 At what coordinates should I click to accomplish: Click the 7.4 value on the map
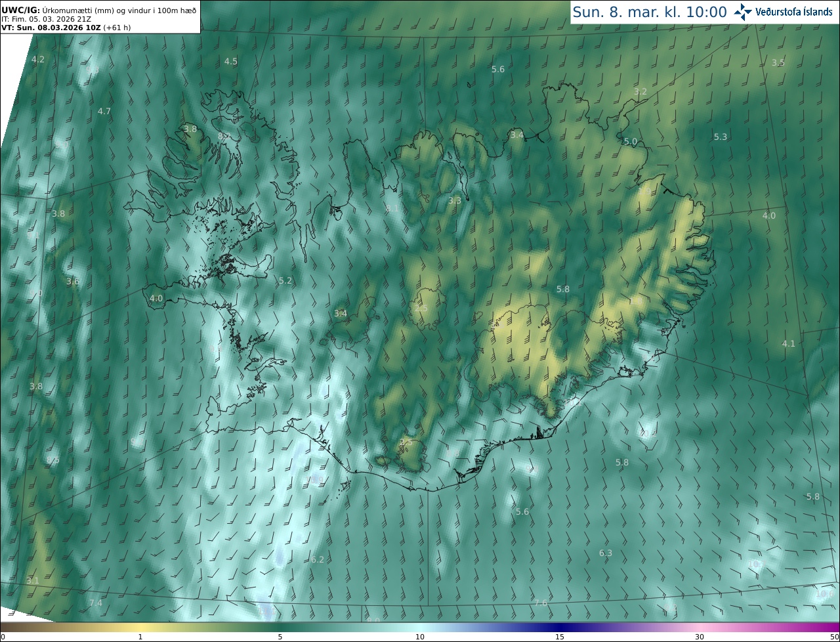click(96, 603)
